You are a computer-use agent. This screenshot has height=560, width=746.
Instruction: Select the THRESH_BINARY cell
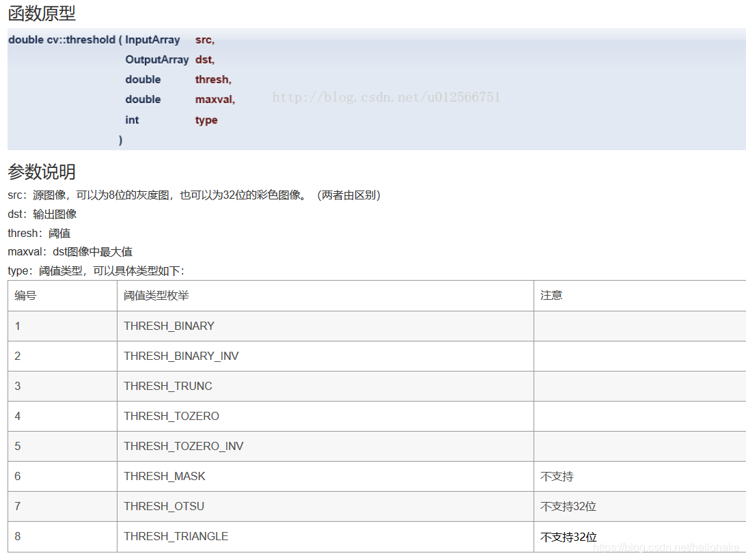325,326
